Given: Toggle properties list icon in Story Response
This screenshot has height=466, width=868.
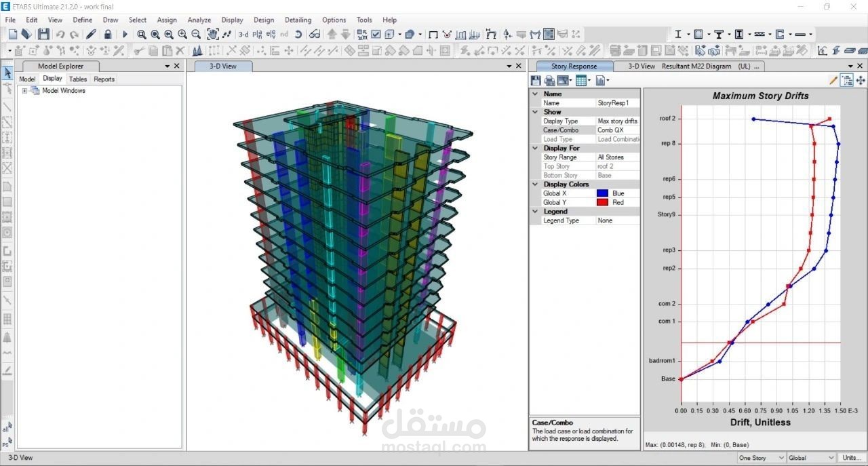Looking at the screenshot, I should pyautogui.click(x=847, y=80).
